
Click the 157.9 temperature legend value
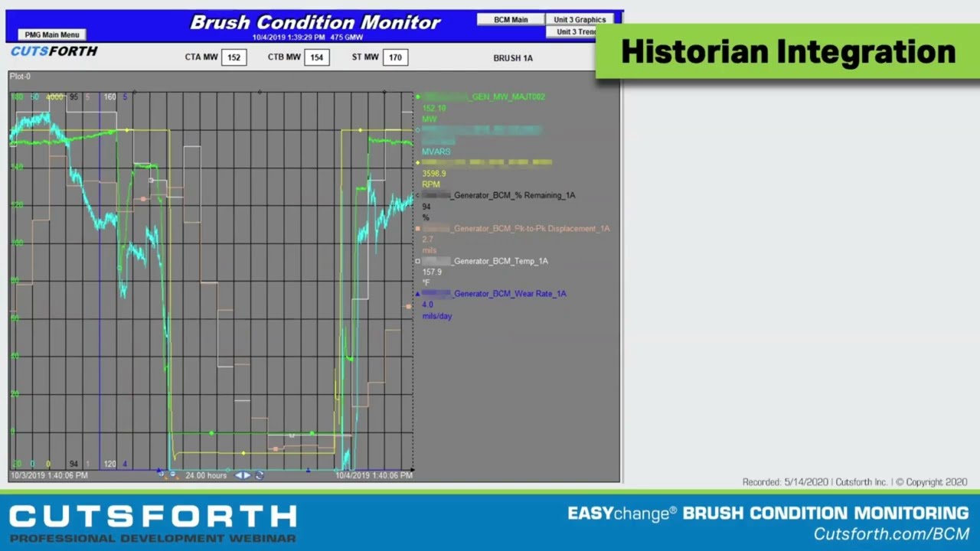pyautogui.click(x=432, y=272)
